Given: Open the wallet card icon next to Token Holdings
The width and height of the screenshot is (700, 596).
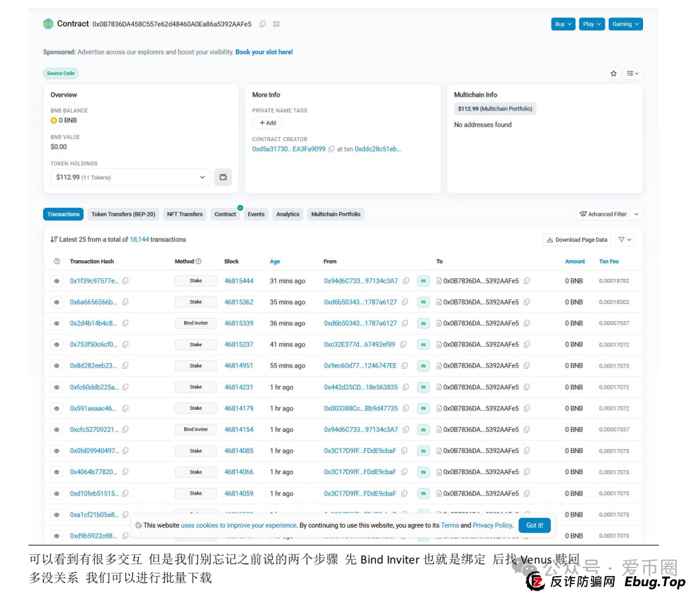Looking at the screenshot, I should click(223, 177).
